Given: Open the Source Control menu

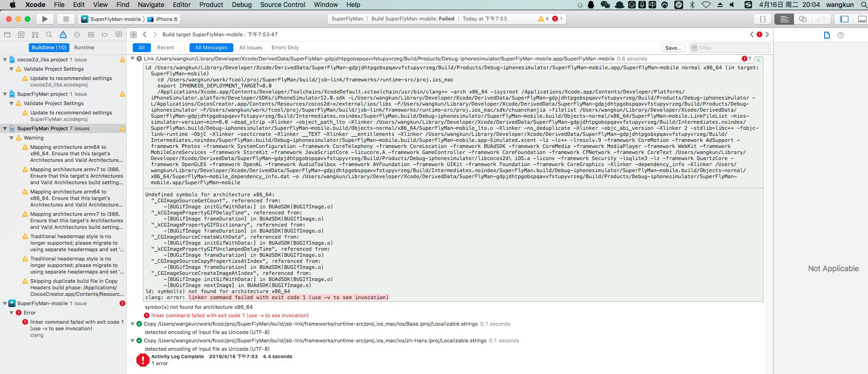Looking at the screenshot, I should coord(283,5).
